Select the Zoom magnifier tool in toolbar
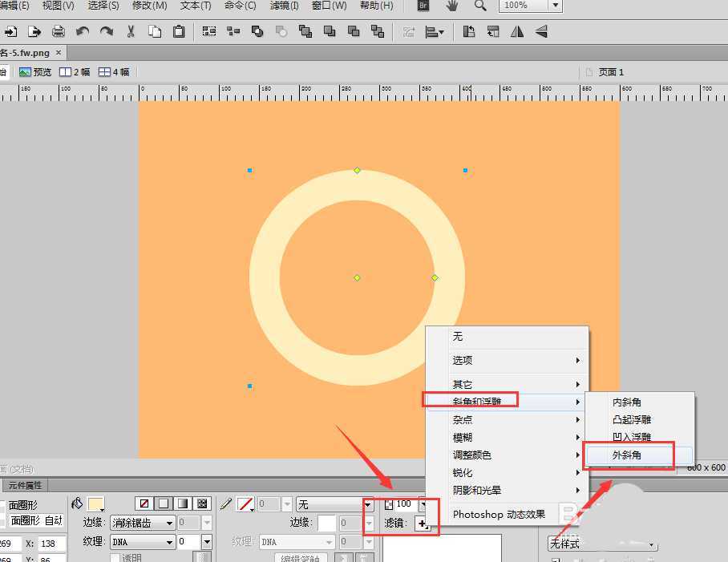 click(479, 6)
